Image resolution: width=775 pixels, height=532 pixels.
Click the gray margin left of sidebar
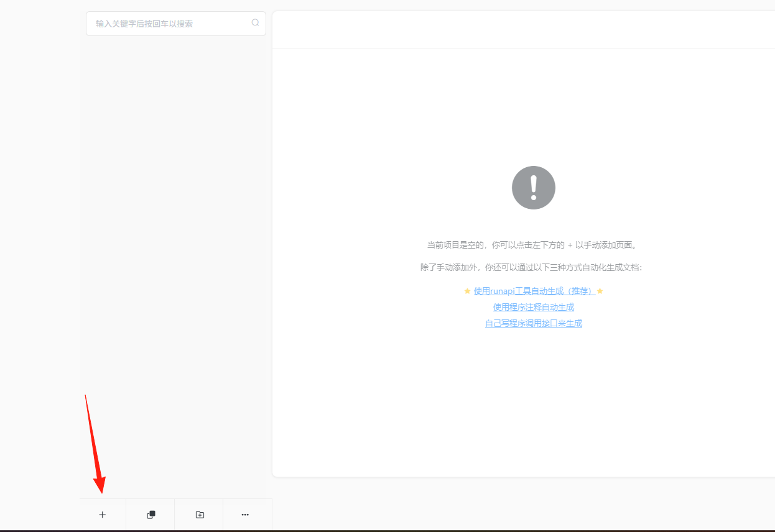pyautogui.click(x=40, y=266)
